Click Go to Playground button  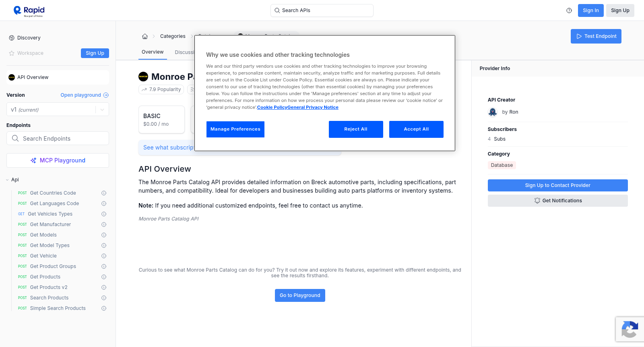[300, 295]
